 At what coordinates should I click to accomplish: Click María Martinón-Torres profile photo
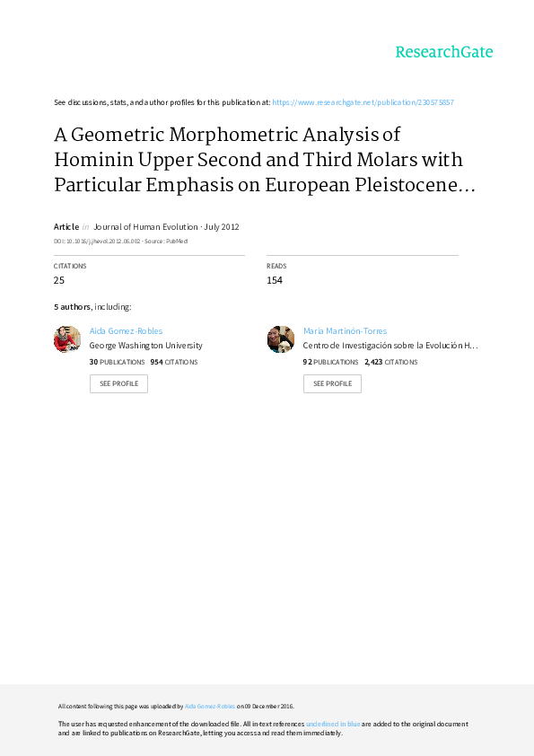[x=281, y=339]
